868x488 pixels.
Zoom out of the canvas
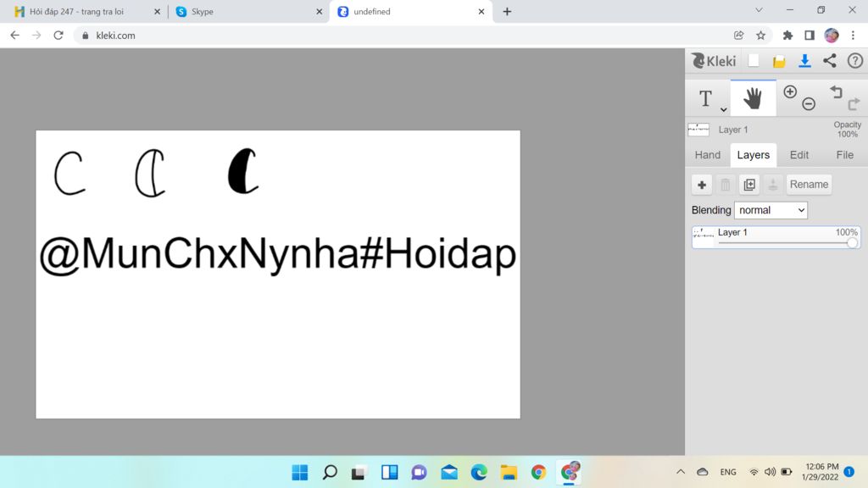pos(809,103)
